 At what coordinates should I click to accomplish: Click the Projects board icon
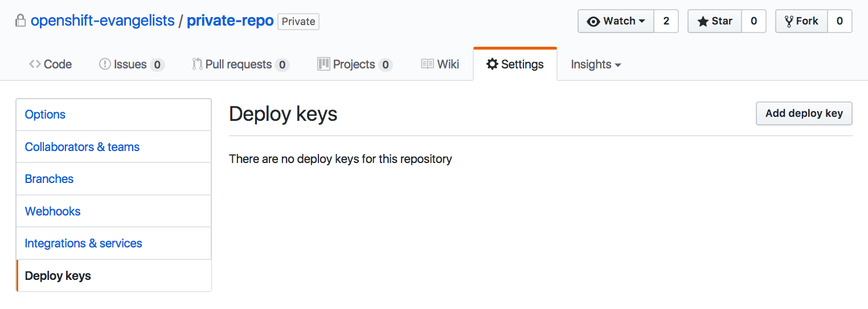point(324,64)
